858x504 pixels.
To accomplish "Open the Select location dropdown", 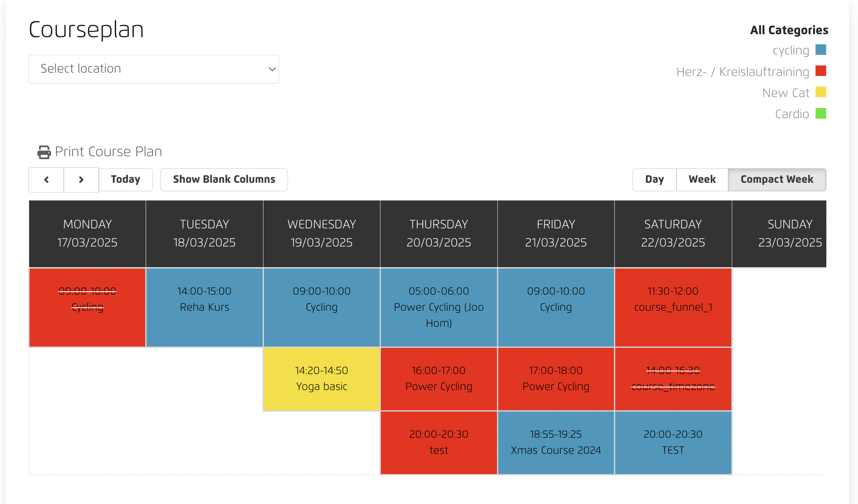I will point(154,69).
